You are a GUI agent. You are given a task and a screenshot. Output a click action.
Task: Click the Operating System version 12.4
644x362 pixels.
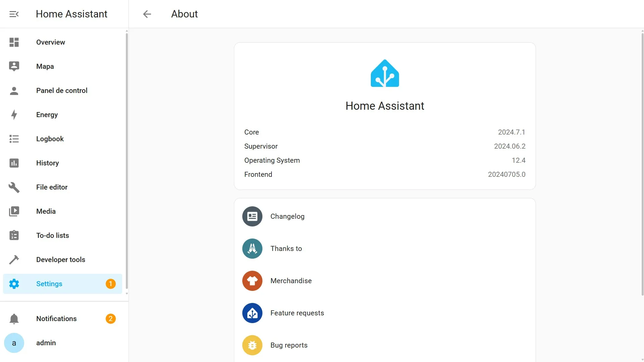(518, 160)
